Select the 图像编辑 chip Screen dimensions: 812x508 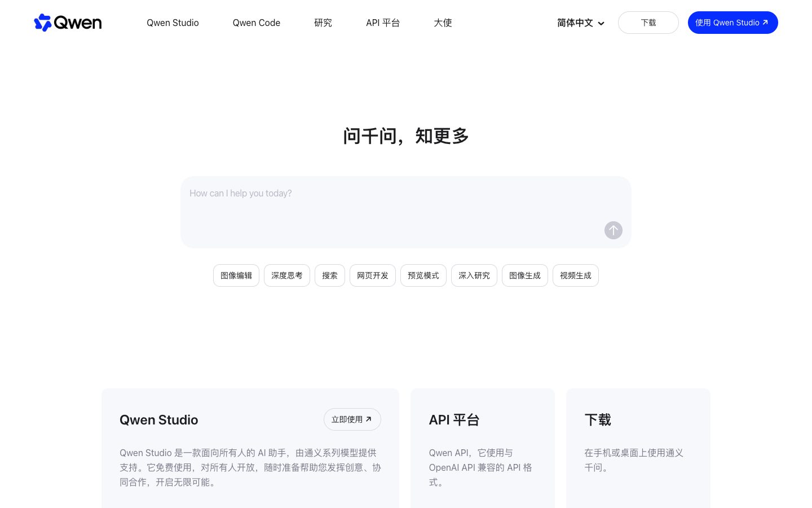pos(236,275)
